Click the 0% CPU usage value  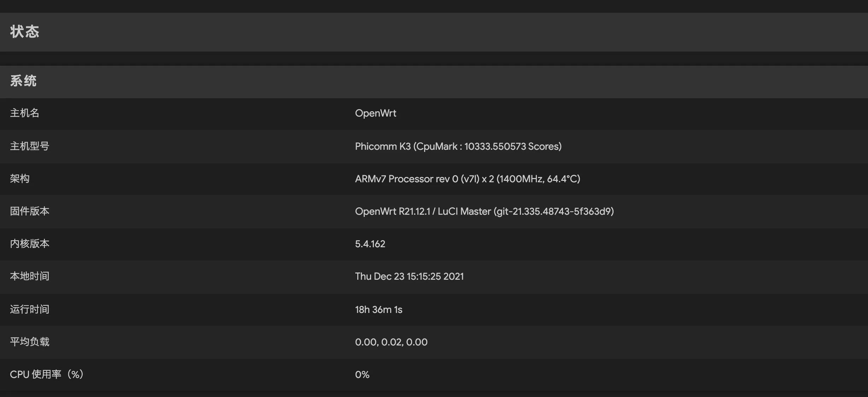click(x=362, y=374)
